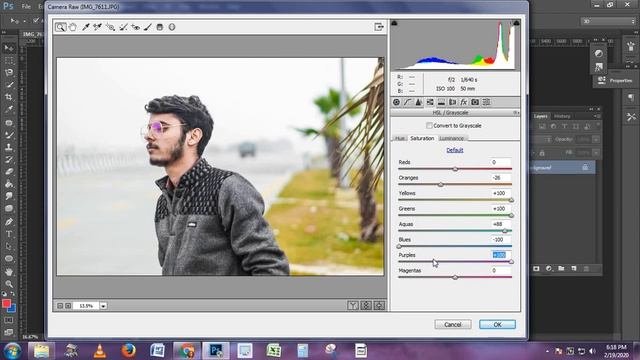Click the Default link
The width and height of the screenshot is (640, 360).
(455, 150)
